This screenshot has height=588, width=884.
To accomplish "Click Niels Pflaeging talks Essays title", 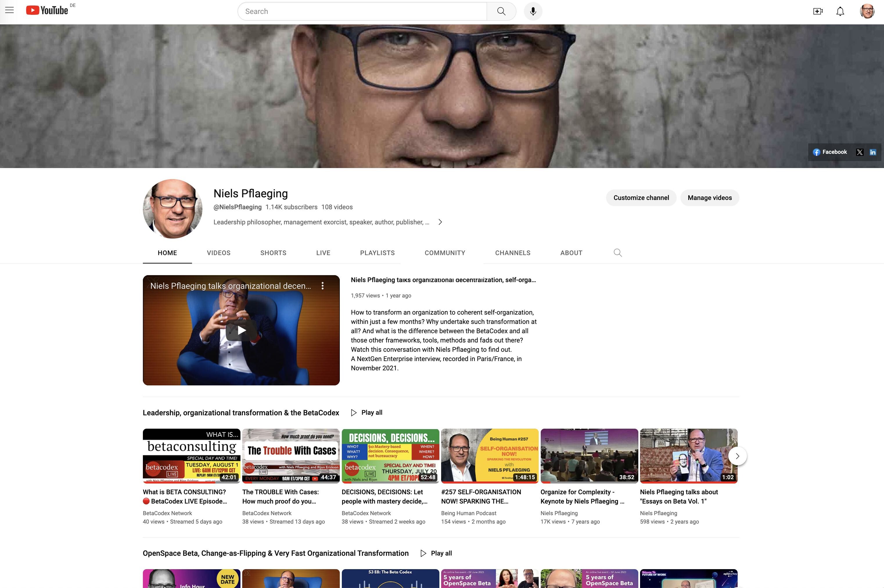I will point(679,497).
